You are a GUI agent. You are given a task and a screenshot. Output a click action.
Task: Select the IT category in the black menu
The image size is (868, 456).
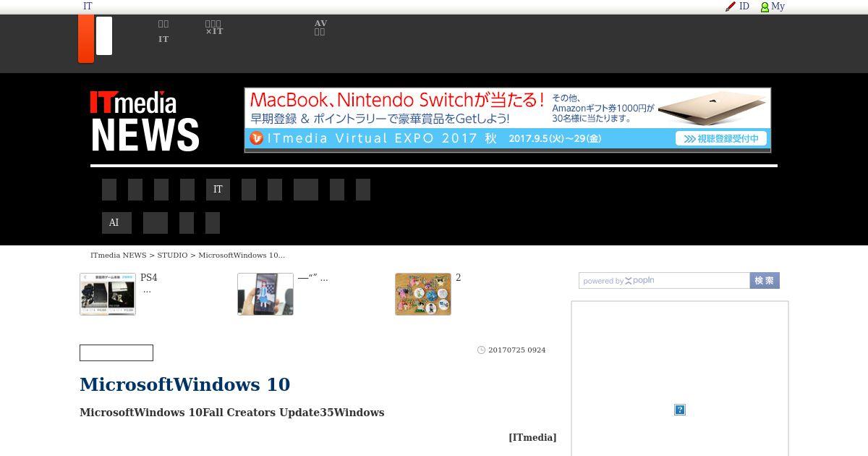(218, 190)
